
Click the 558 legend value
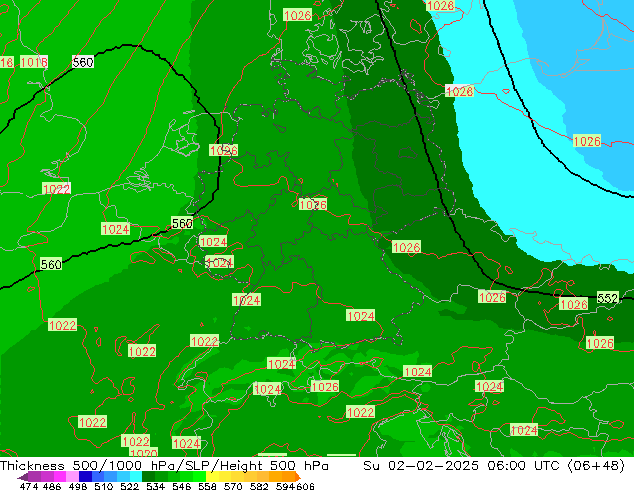pos(207,486)
